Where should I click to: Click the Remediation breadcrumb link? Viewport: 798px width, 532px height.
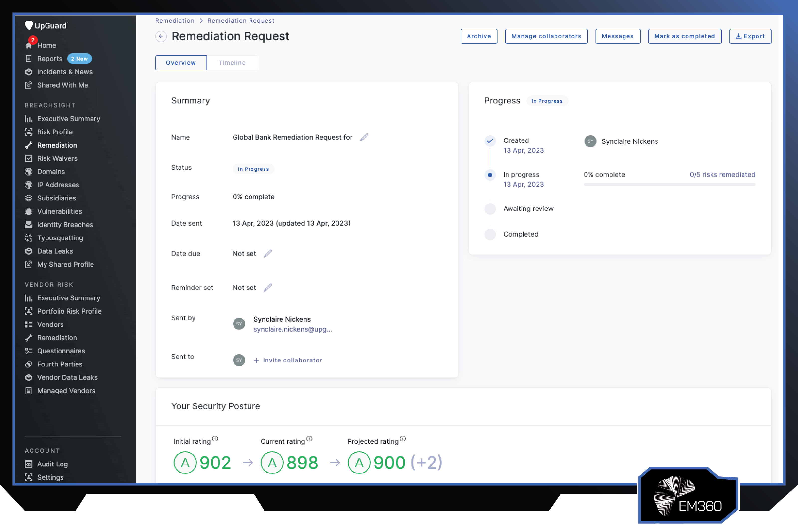coord(175,20)
